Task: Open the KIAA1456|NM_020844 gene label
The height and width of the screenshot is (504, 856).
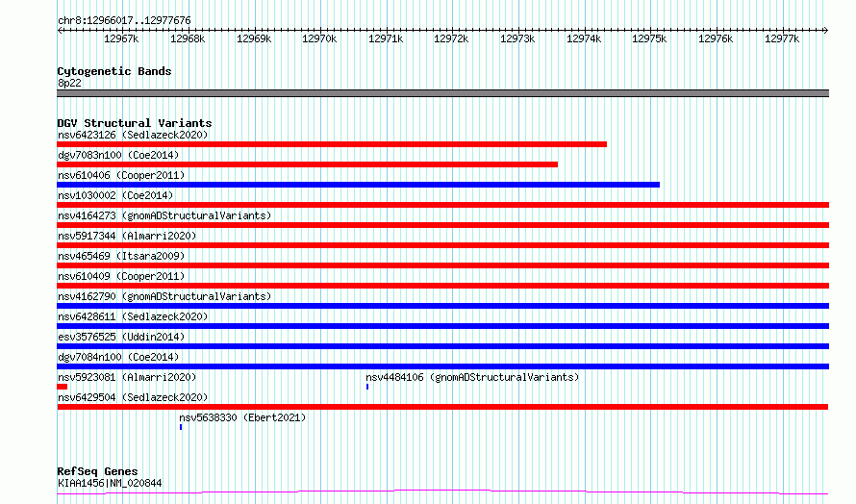Action: click(x=110, y=483)
